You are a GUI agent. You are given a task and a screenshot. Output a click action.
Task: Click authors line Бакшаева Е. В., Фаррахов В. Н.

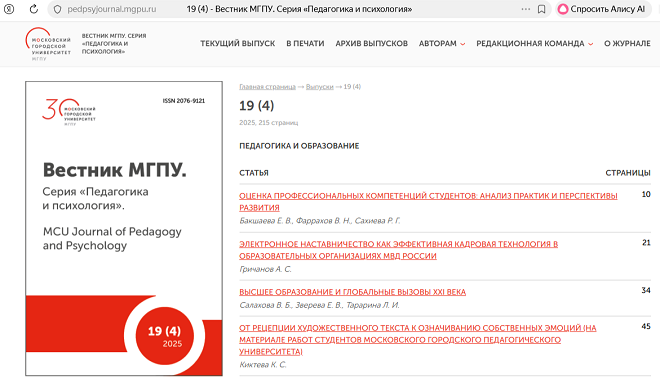pos(319,221)
